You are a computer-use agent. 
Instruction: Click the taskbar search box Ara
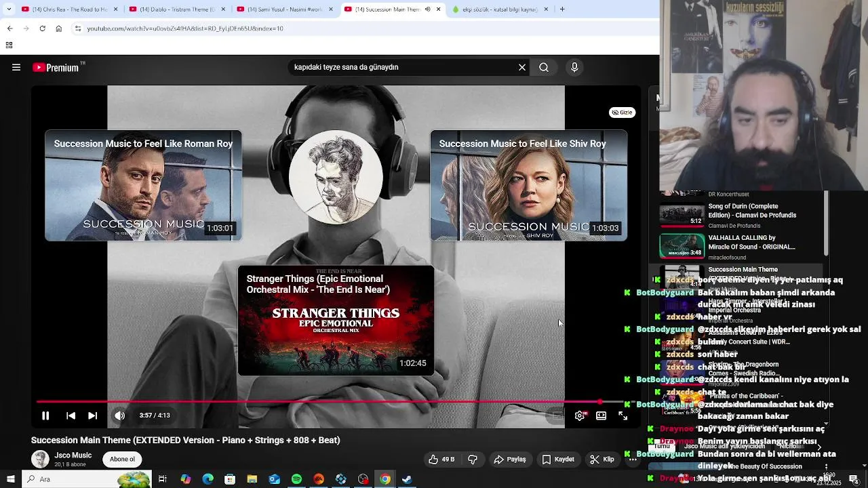click(86, 479)
